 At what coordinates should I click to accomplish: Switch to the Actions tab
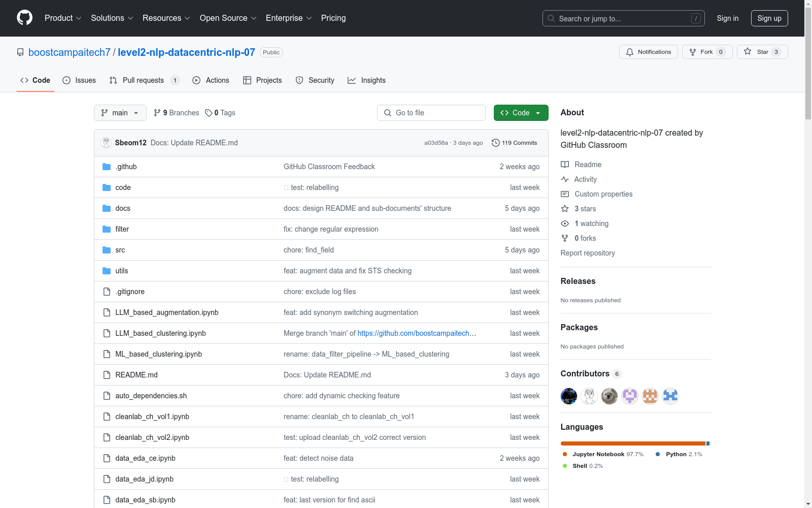click(x=211, y=80)
